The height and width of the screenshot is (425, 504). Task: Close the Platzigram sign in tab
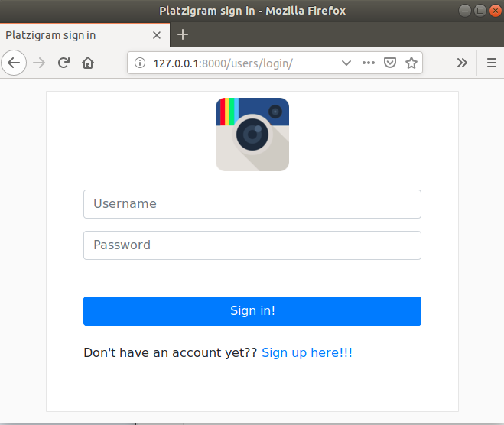tap(157, 35)
